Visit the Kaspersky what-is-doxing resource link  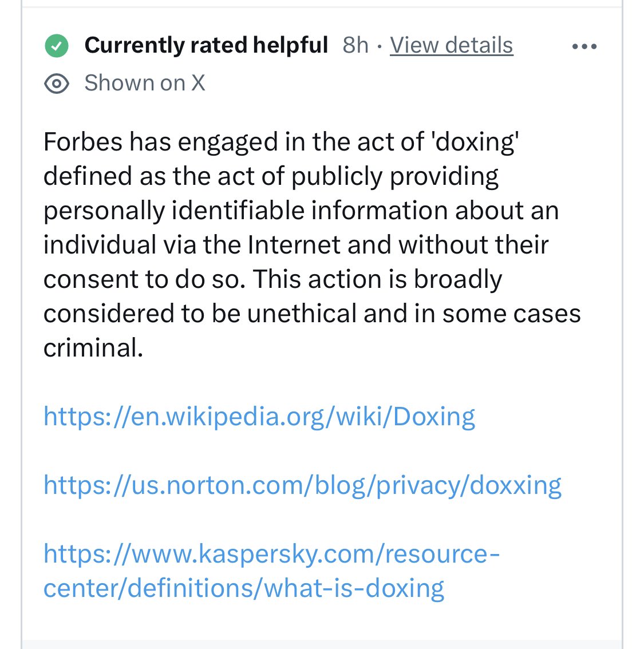click(x=271, y=571)
